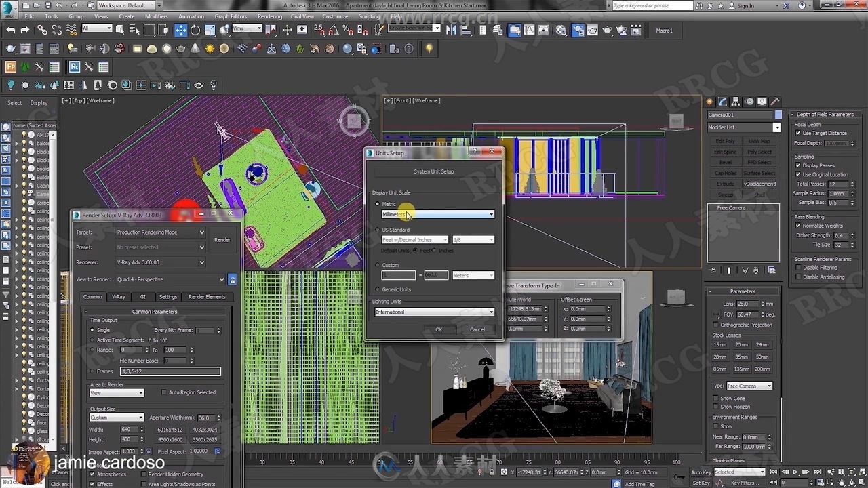Open the View to Render dropdown

coord(170,279)
